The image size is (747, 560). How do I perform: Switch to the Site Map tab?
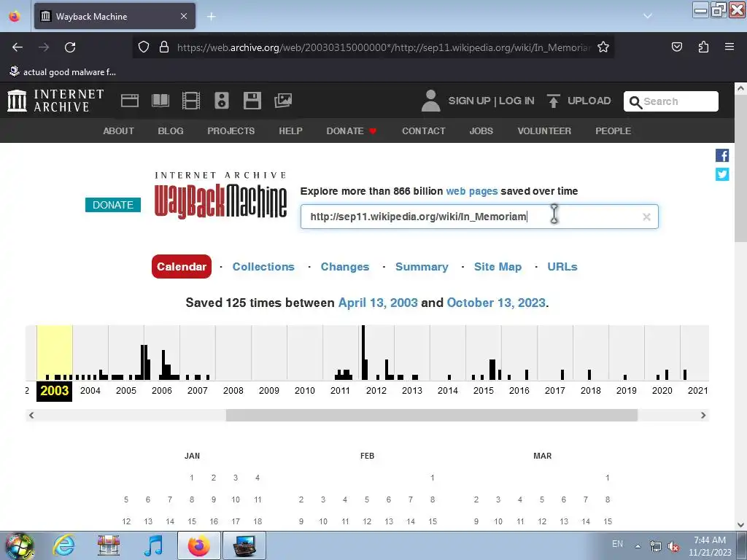pos(498,267)
